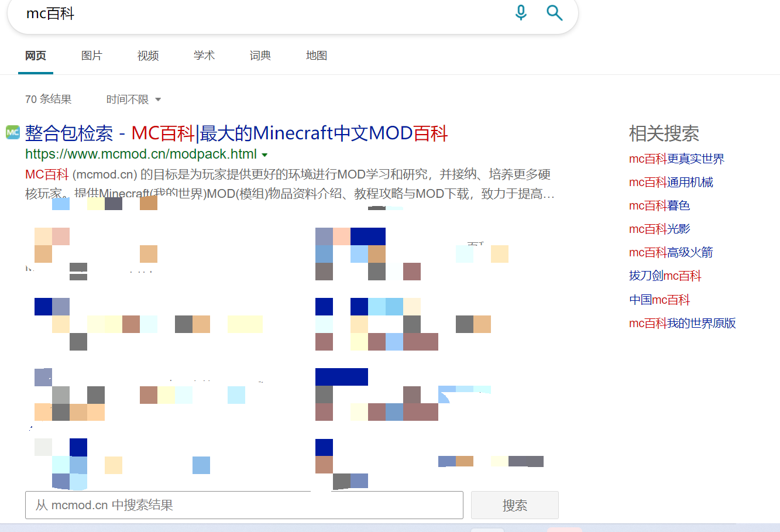Image resolution: width=780 pixels, height=532 pixels.
Task: Switch to the 网页 tab
Action: click(36, 56)
